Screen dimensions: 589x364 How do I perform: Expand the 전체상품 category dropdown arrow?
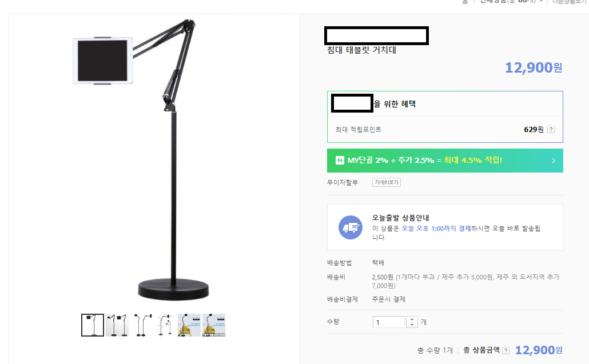point(541,2)
